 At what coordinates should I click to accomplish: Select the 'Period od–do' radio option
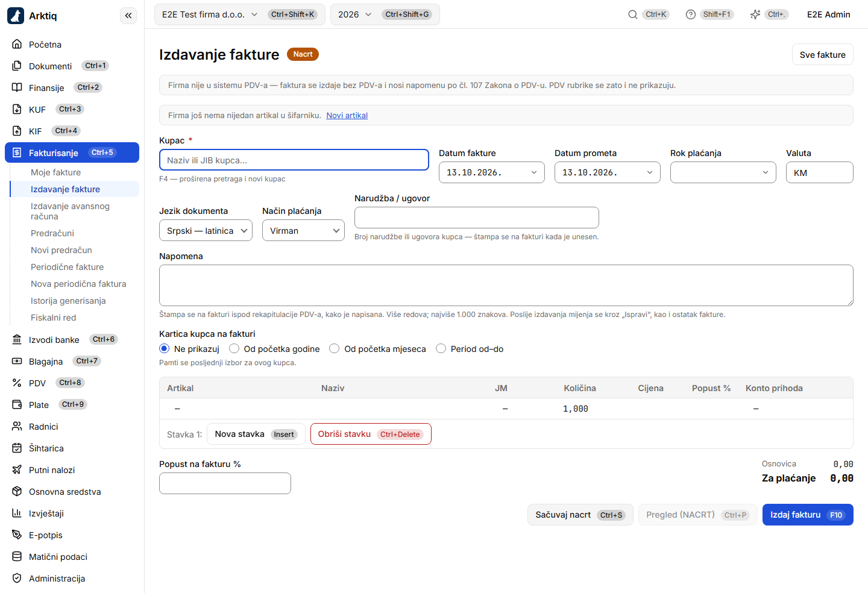click(x=441, y=348)
